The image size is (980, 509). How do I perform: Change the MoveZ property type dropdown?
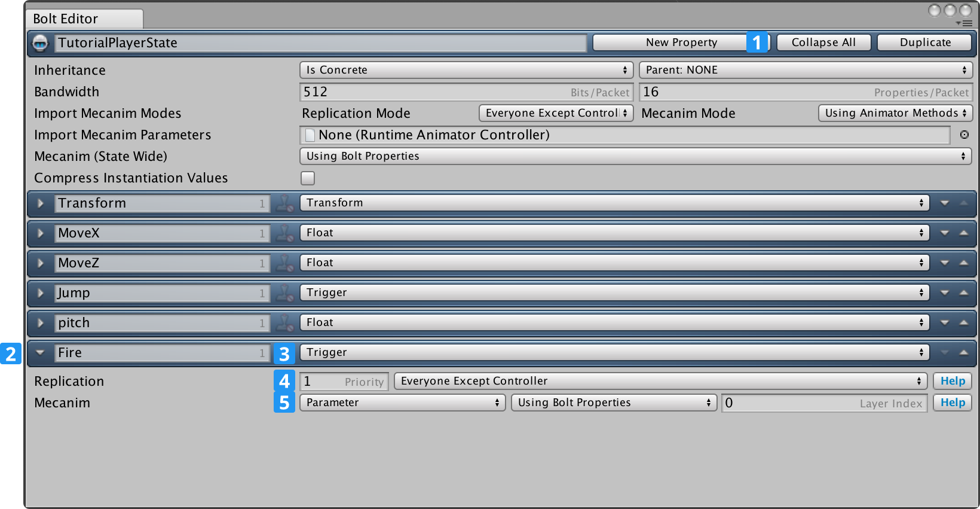614,263
